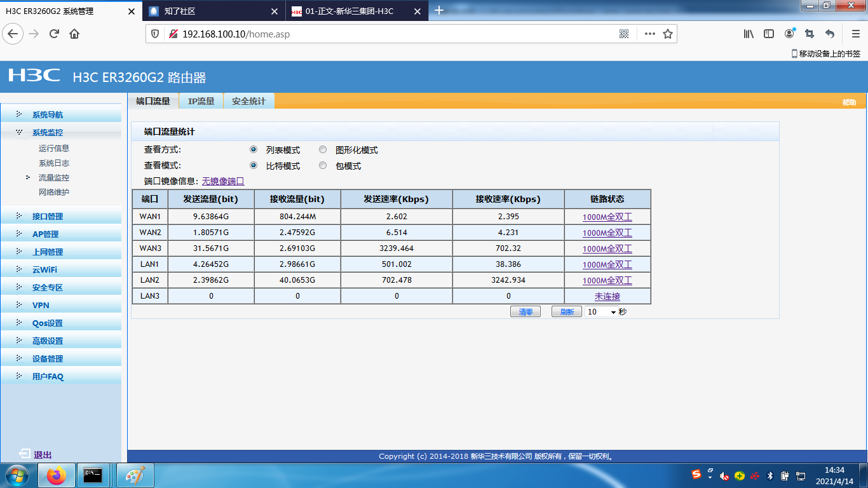Open the QR code icon in the address bar

point(624,34)
